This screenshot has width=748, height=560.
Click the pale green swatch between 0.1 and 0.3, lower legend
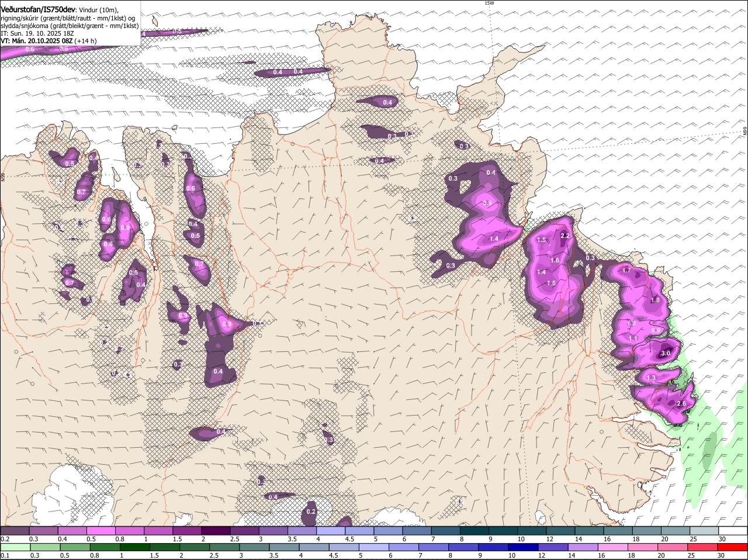[x=16, y=547]
